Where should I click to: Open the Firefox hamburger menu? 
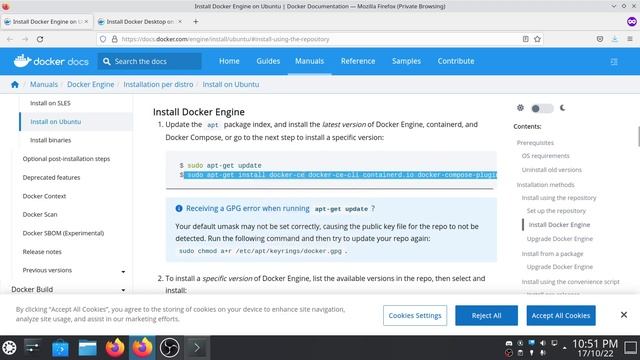tap(630, 39)
